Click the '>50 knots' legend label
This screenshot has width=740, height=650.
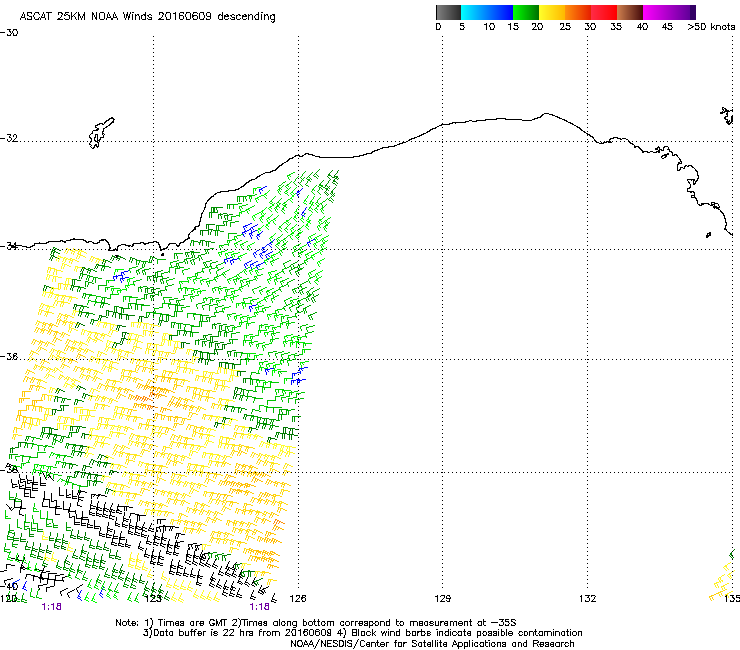(x=711, y=27)
